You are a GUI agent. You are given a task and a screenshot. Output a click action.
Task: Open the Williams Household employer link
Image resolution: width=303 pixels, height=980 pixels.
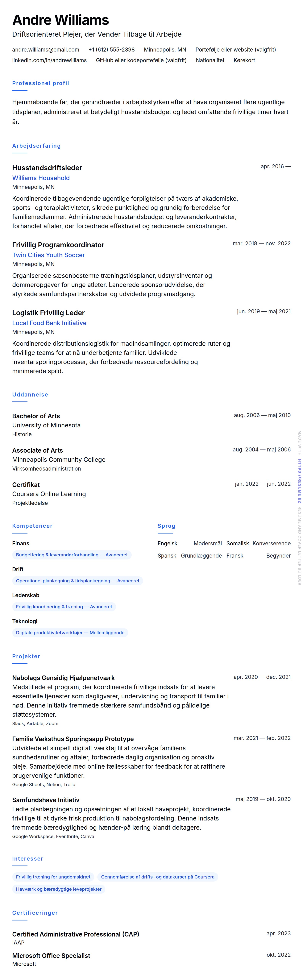click(x=41, y=178)
